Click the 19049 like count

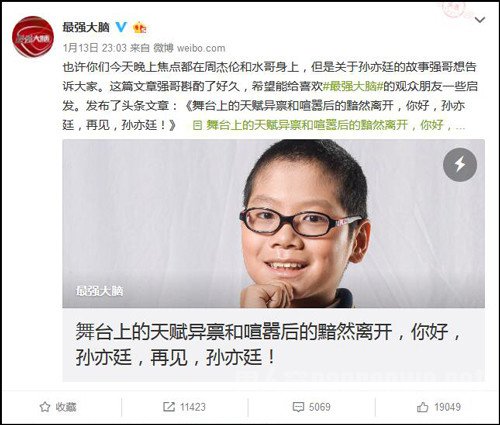(x=447, y=407)
